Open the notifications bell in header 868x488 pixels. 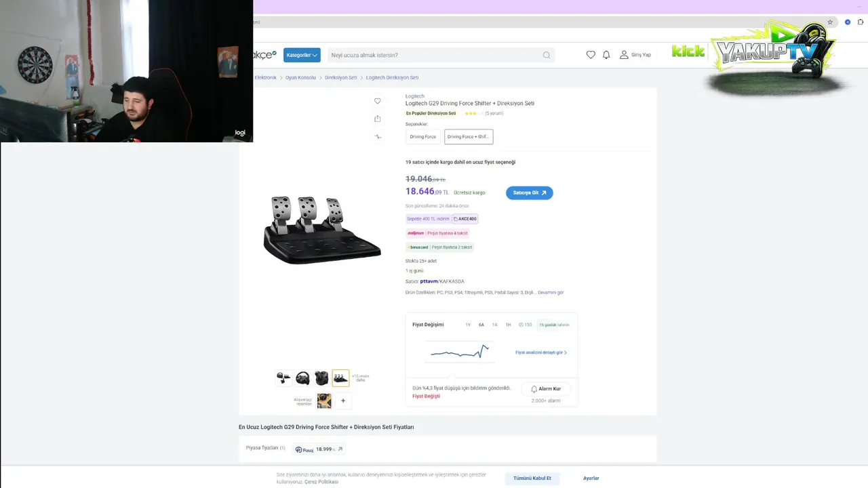click(606, 55)
